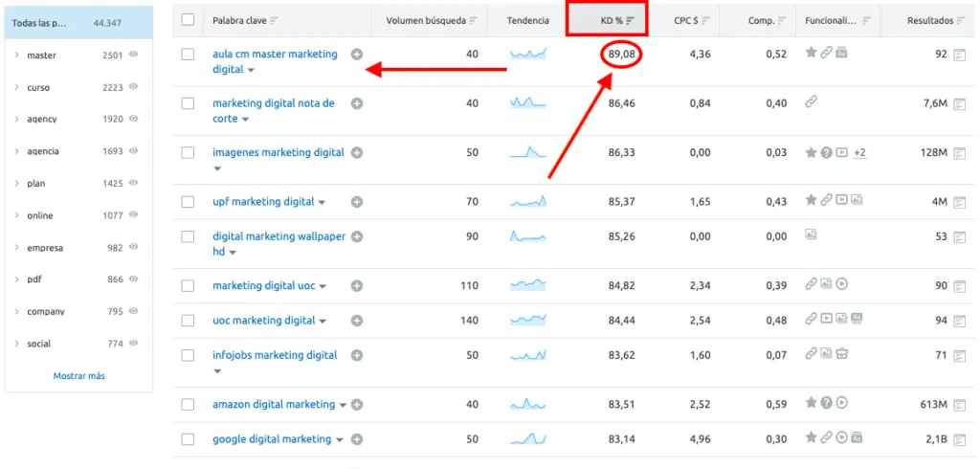Open dropdown arrow after 'marketing digital uoc'
Viewport: 980px width, 469px height.
point(323,286)
